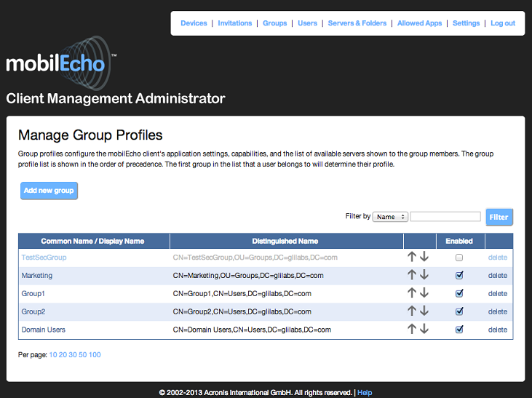Navigate to Servers & Folders
Viewport: 532px width, 398px height.
click(357, 23)
